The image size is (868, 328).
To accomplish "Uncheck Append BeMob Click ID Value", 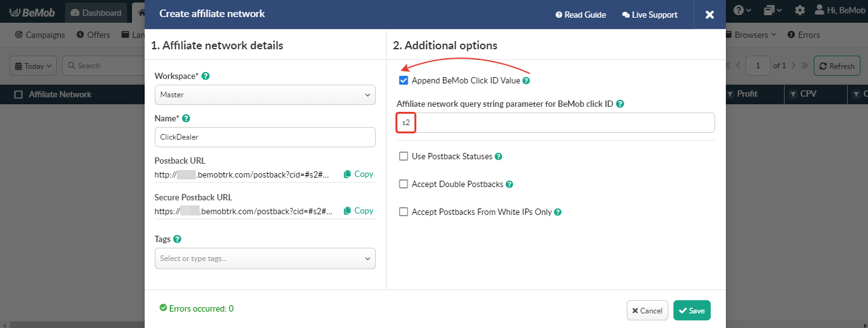I will coord(404,80).
